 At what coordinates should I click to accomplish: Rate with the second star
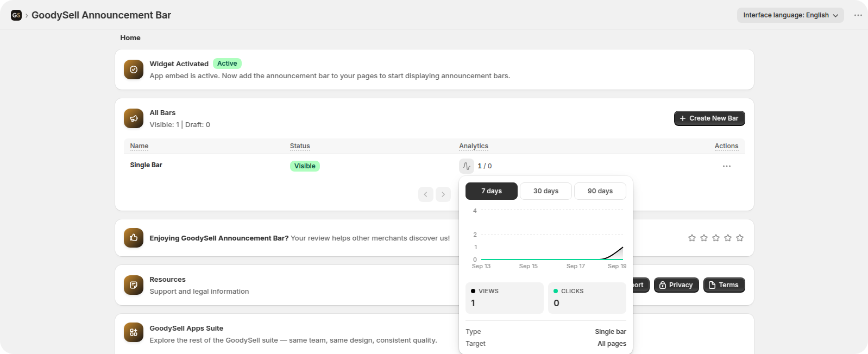coord(704,238)
